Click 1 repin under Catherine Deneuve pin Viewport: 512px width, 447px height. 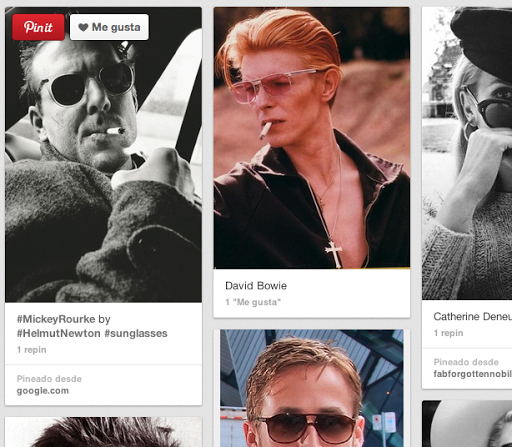448,333
